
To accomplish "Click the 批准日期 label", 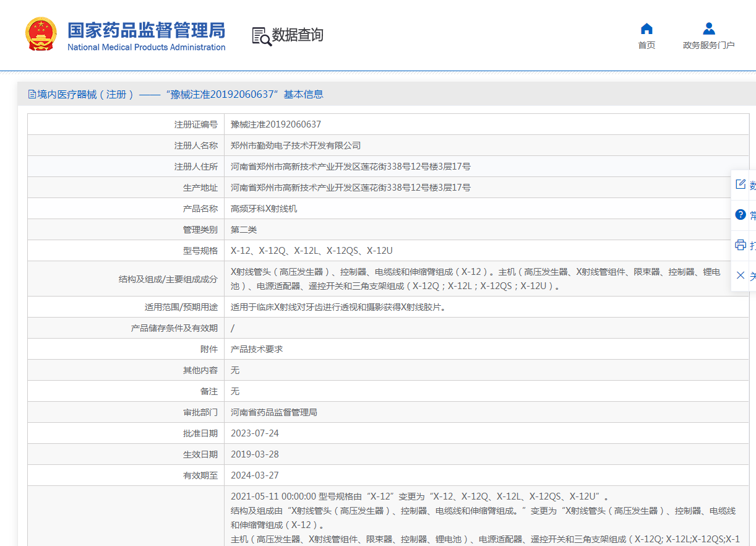I will pos(200,433).
